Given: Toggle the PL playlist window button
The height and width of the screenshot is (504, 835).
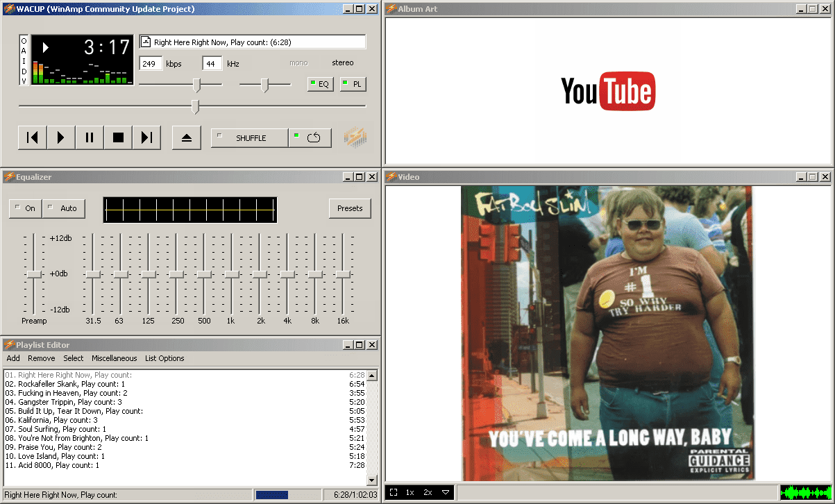Looking at the screenshot, I should click(x=353, y=84).
